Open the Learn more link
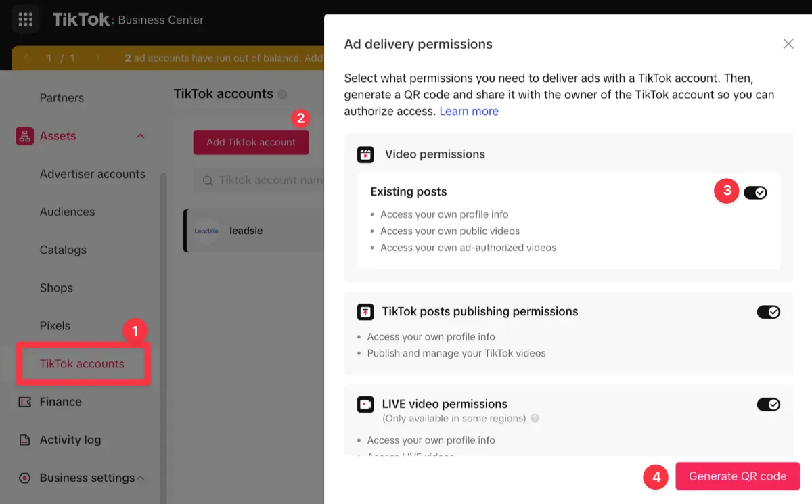 [469, 110]
